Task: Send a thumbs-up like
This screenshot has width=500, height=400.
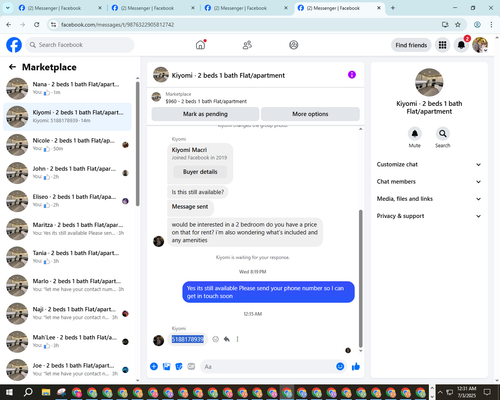Action: tap(356, 367)
